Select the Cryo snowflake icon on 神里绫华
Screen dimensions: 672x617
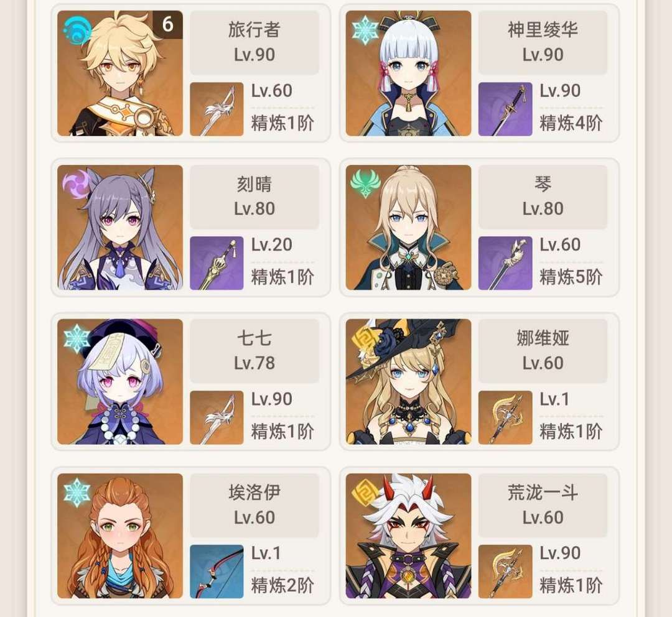365,30
